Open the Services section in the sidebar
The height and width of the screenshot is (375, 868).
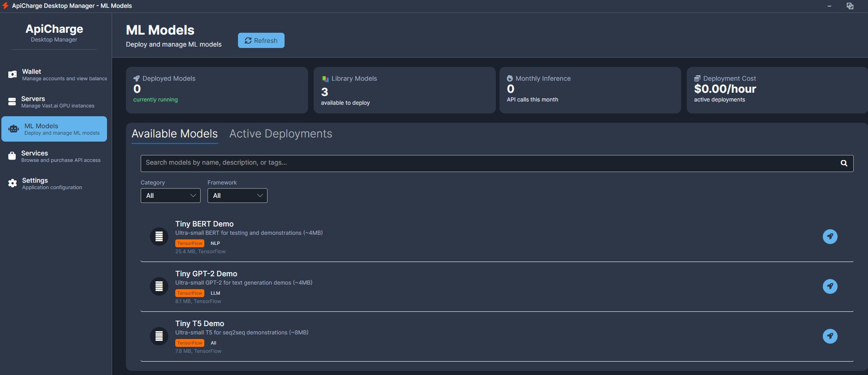(x=54, y=156)
